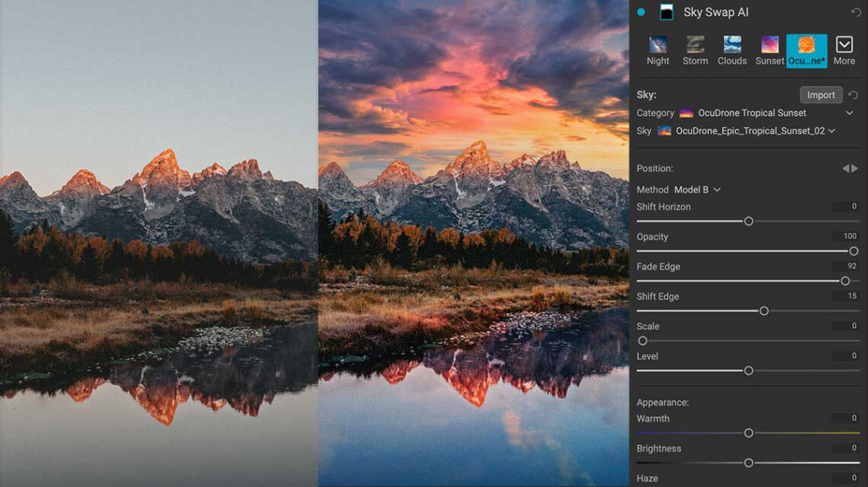Click the Brightness slider handle
The image size is (868, 487).
click(x=748, y=463)
